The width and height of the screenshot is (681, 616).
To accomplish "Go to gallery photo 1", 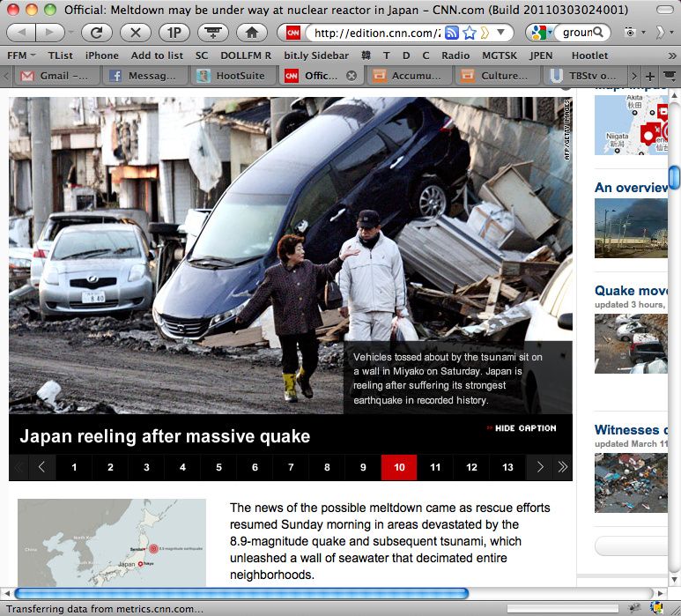I will click(x=74, y=467).
